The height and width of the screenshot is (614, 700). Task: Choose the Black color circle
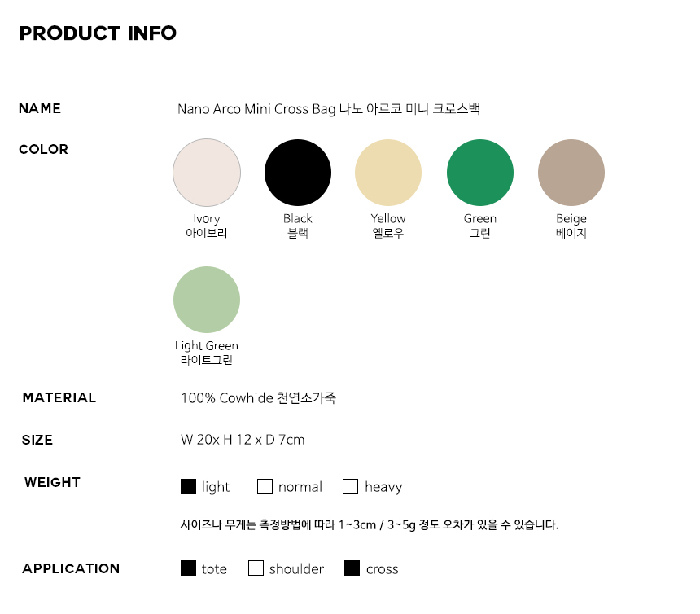click(298, 173)
